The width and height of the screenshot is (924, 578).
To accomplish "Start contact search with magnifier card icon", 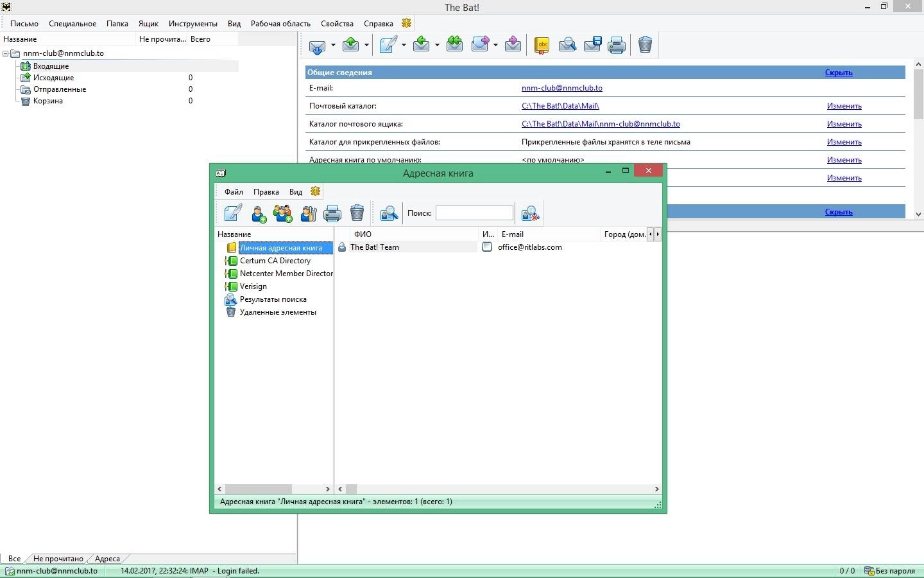I will pyautogui.click(x=389, y=213).
